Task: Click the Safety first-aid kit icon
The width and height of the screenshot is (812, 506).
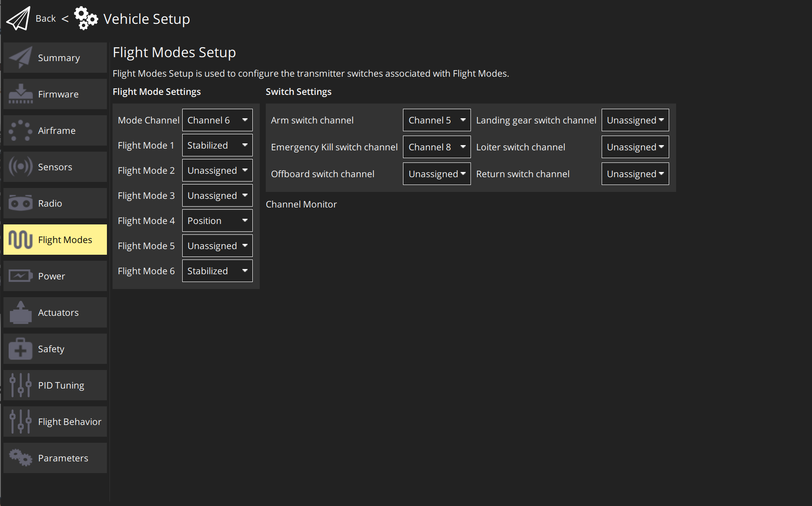Action: [20, 349]
